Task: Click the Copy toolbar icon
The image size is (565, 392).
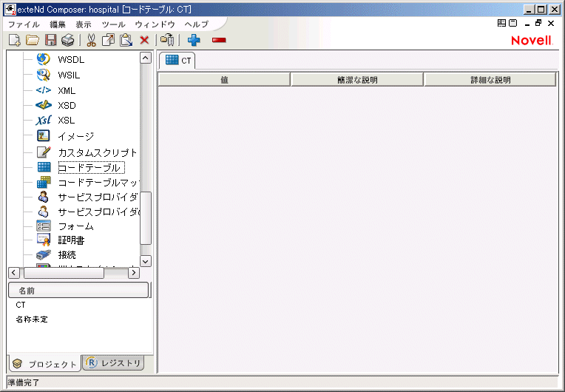Action: pos(108,41)
